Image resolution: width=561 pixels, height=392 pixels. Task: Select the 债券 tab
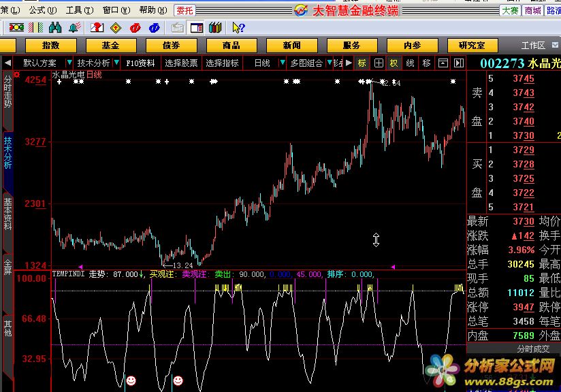pyautogui.click(x=171, y=46)
